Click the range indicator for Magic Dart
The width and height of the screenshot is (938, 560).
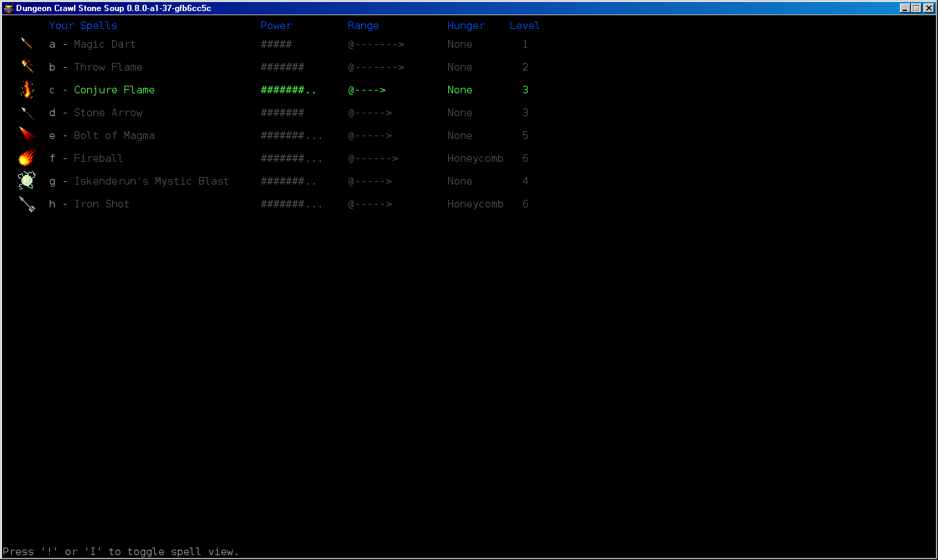[x=376, y=44]
